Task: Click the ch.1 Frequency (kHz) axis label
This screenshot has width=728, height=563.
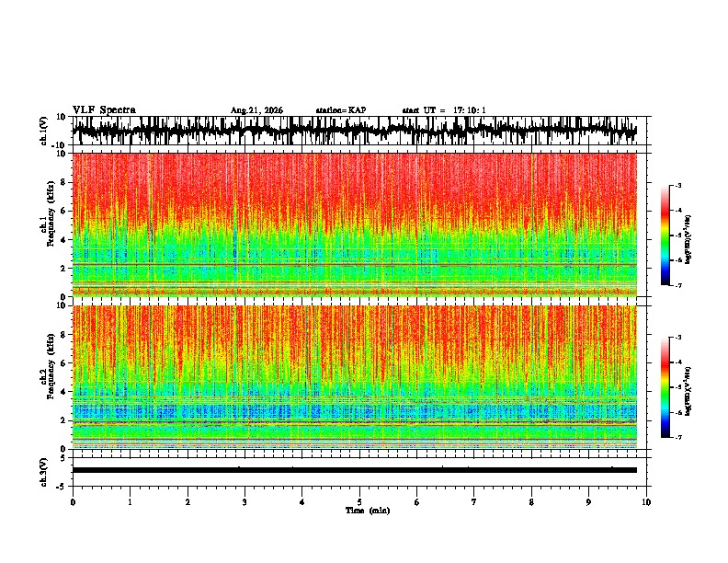Action: [47, 224]
